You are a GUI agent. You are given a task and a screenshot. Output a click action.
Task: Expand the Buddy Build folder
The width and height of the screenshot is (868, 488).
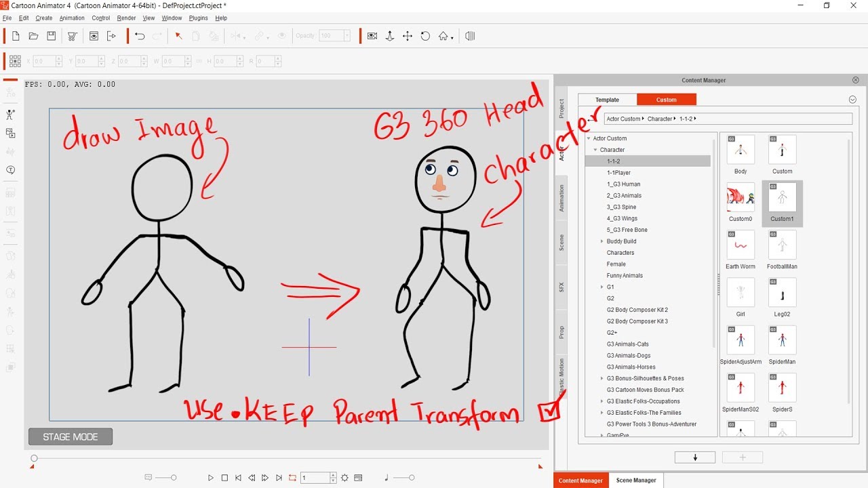pyautogui.click(x=601, y=241)
